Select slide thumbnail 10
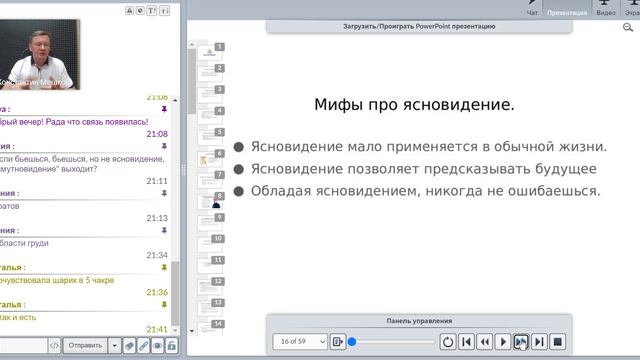Image resolution: width=640 pixels, height=360 pixels. [211, 244]
